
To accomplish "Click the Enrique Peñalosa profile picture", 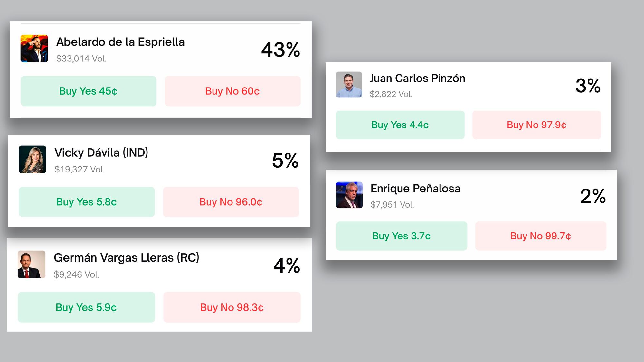I will 349,195.
